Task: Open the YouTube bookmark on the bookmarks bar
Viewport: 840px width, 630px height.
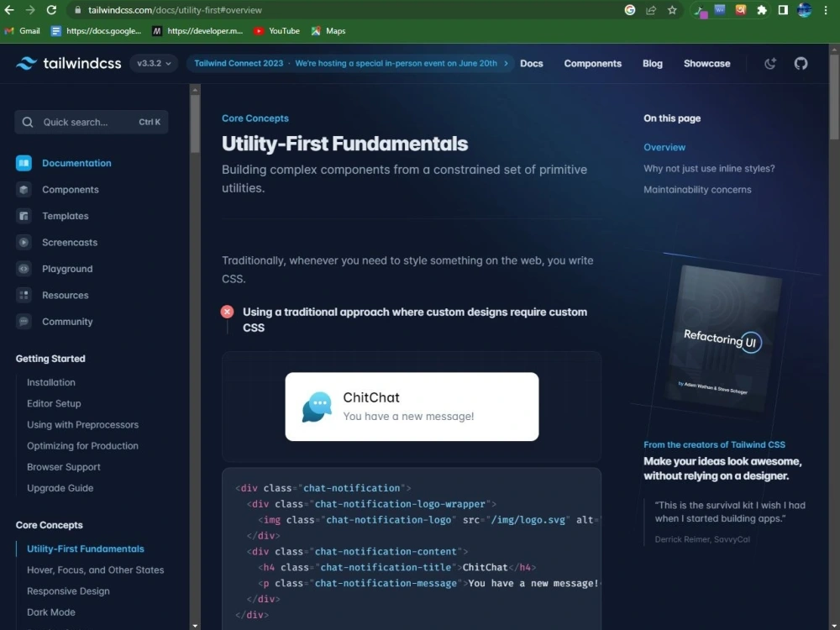Action: [276, 31]
